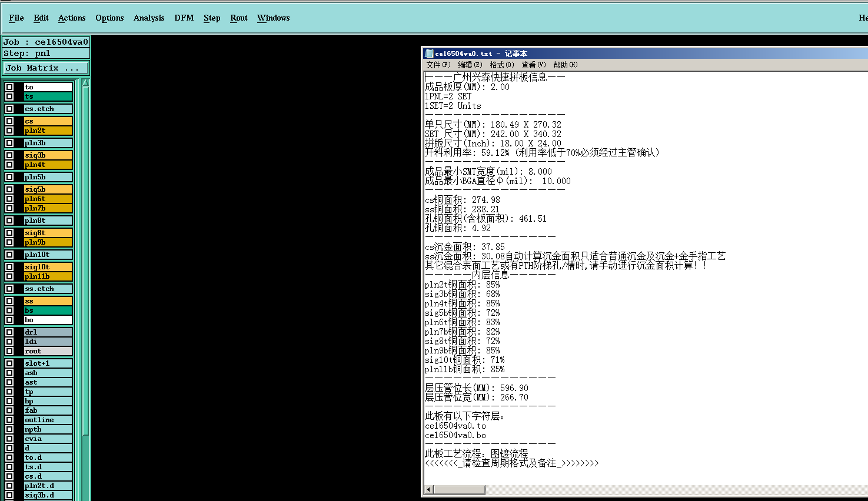Enable the cs.etch layer checkbox

point(9,109)
